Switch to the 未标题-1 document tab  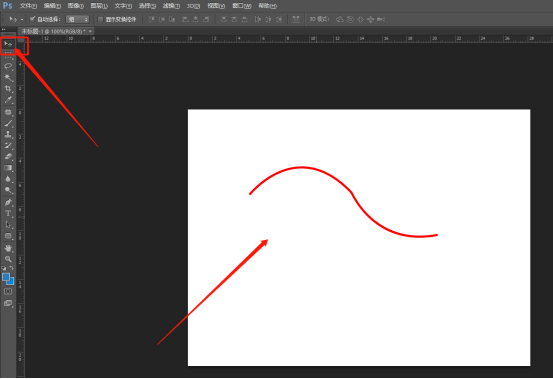pos(53,31)
